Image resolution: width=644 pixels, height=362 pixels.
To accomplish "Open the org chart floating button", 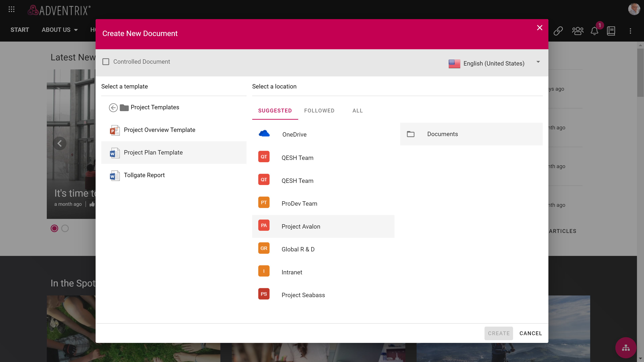I will click(x=626, y=348).
